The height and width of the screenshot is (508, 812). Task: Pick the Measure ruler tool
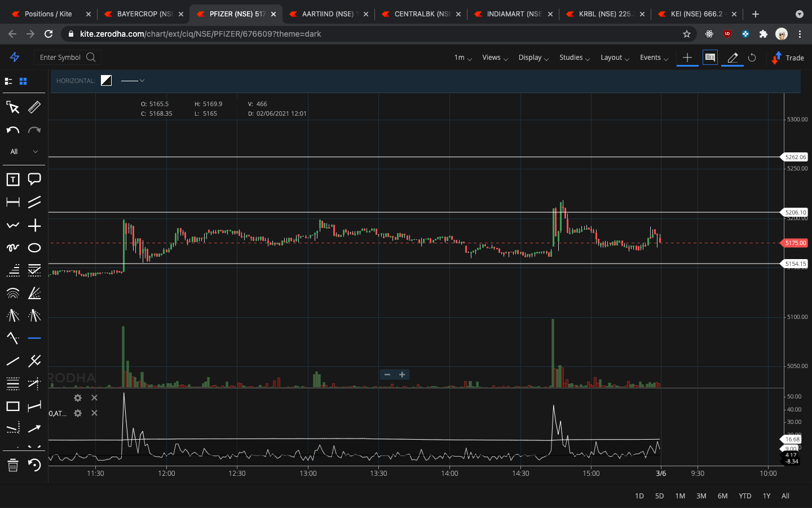[34, 107]
